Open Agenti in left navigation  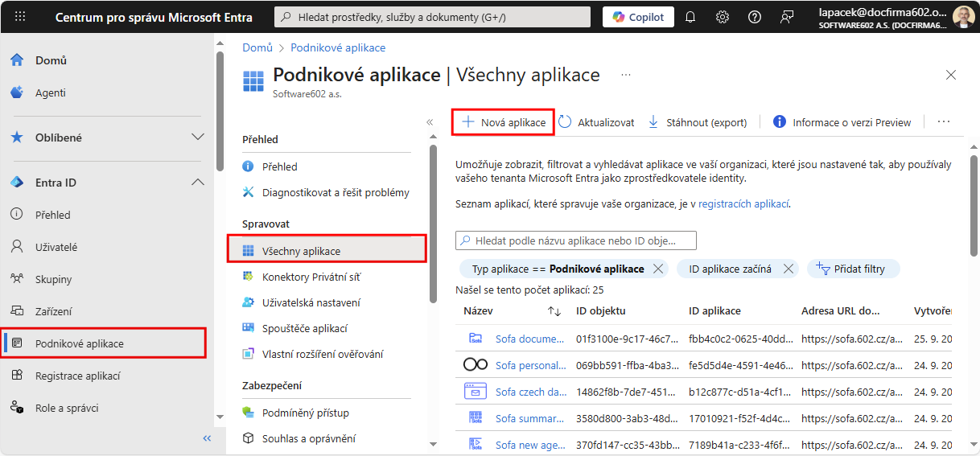click(51, 92)
